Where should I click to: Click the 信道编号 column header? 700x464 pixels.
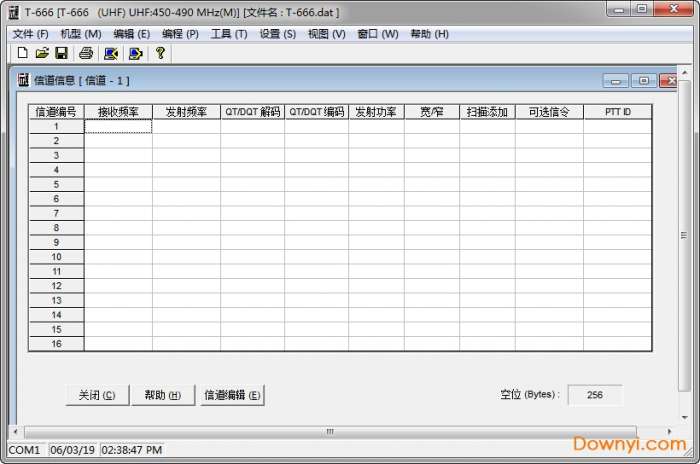tap(56, 112)
